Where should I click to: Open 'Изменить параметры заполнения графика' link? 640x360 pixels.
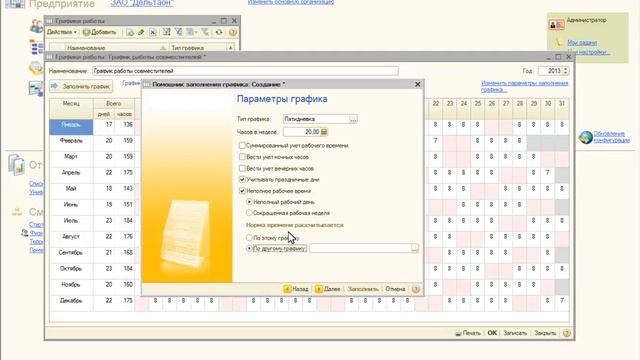coord(524,86)
